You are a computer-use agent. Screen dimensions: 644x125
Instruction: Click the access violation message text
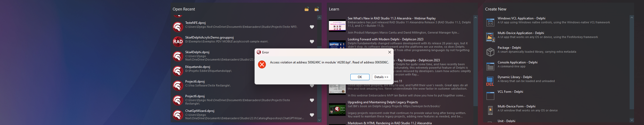[x=329, y=62]
